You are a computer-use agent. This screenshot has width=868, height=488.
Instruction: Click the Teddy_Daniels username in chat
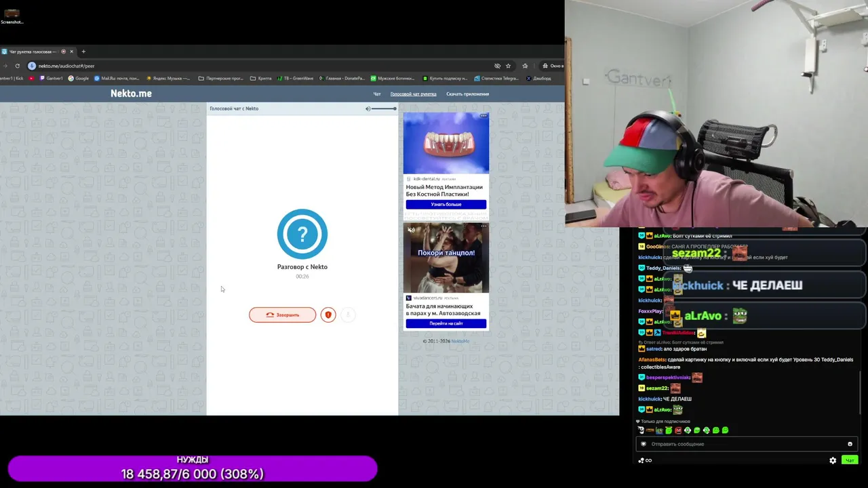664,268
